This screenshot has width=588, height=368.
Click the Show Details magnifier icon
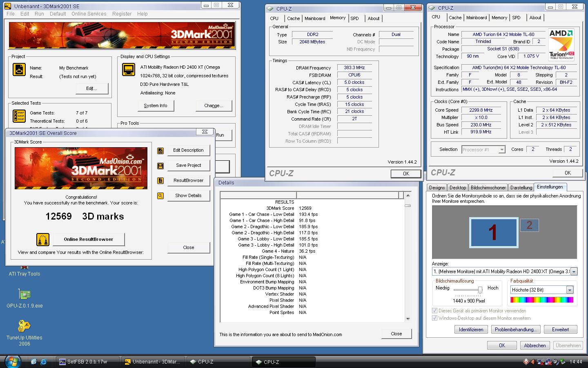pos(160,196)
